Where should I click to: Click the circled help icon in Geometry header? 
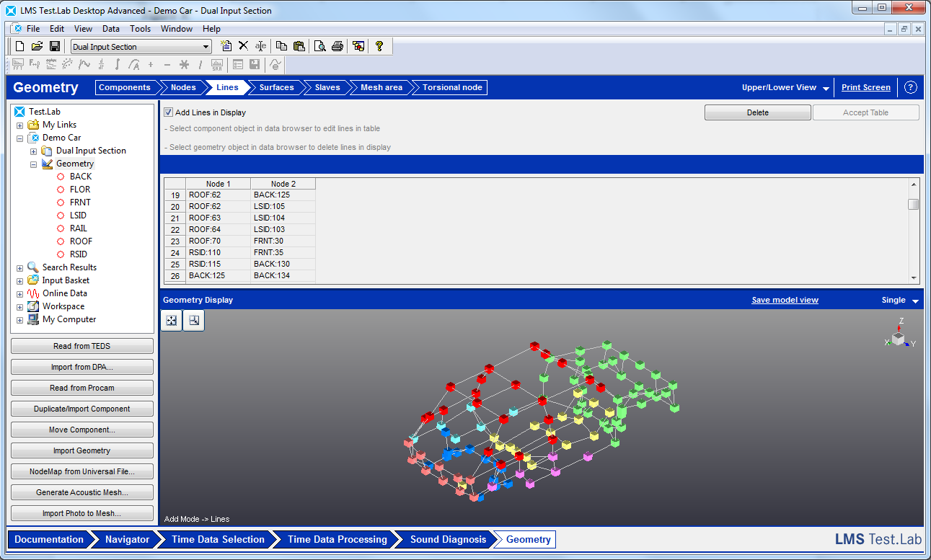(x=911, y=87)
